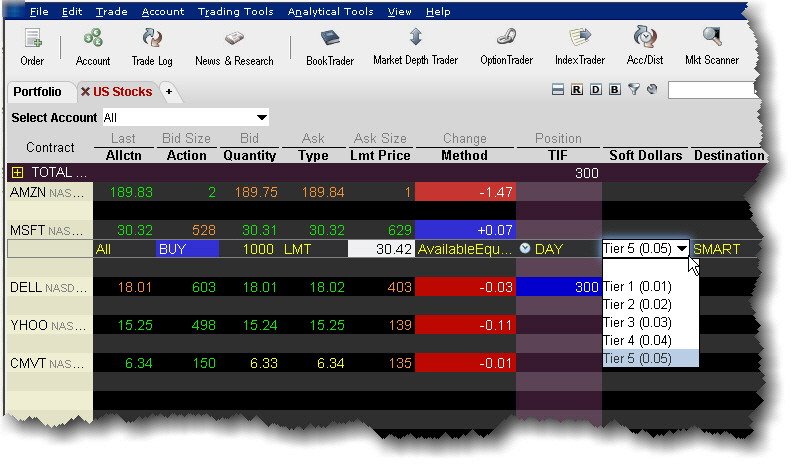Open the Mkt Scanner tool
797x464 pixels.
click(x=712, y=47)
